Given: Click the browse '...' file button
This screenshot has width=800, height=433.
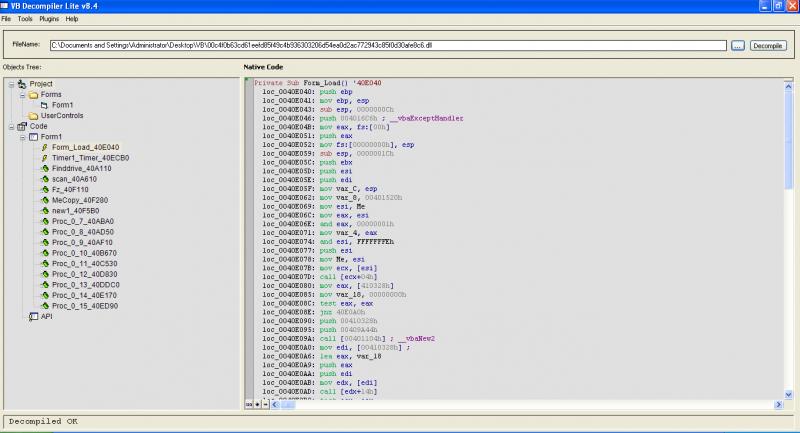Looking at the screenshot, I should (x=738, y=46).
